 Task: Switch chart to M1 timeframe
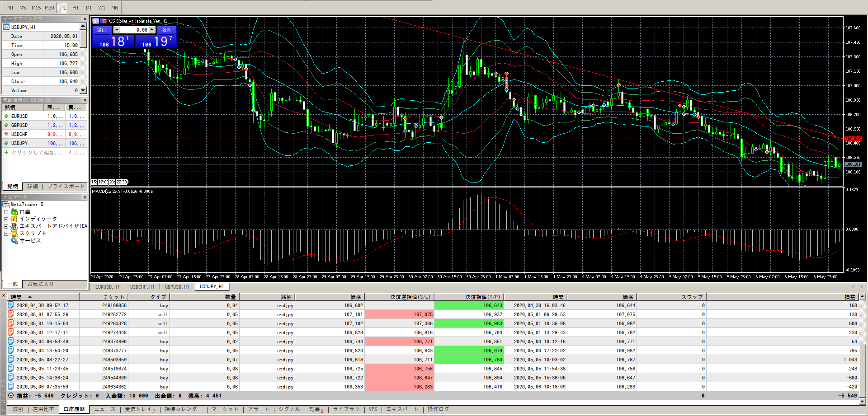(x=10, y=8)
